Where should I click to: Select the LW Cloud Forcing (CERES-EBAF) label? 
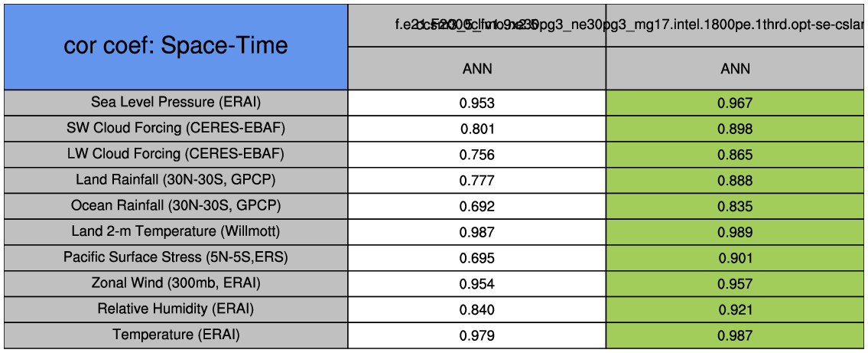point(176,154)
